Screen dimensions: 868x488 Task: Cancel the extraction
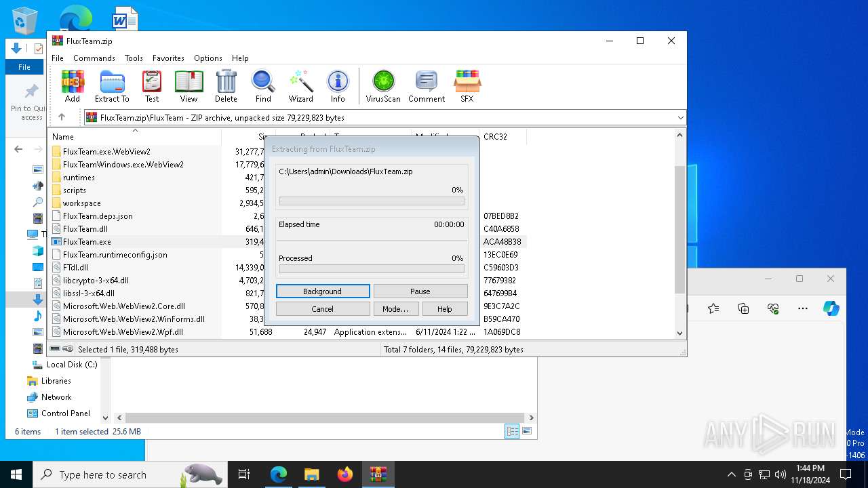[x=323, y=309]
